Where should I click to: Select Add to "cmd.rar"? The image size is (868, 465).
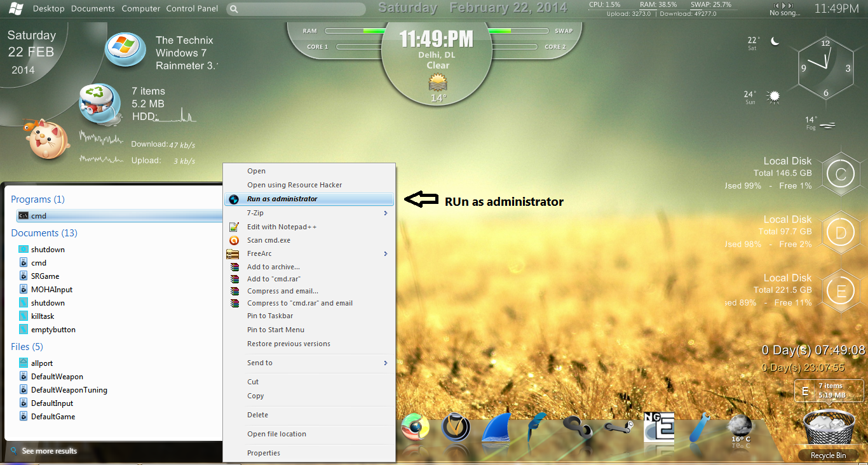click(x=309, y=279)
